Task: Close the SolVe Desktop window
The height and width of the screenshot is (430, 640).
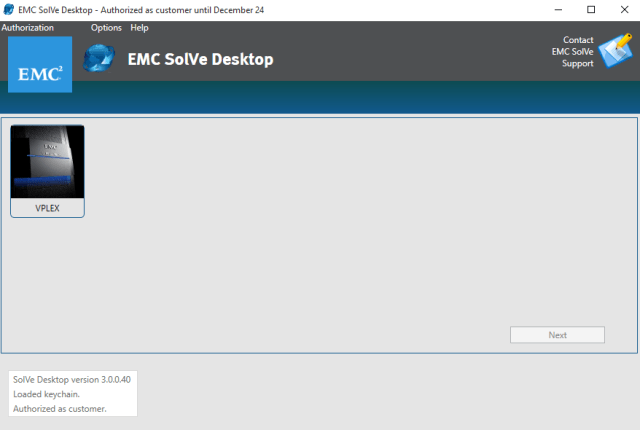Action: pyautogui.click(x=624, y=10)
